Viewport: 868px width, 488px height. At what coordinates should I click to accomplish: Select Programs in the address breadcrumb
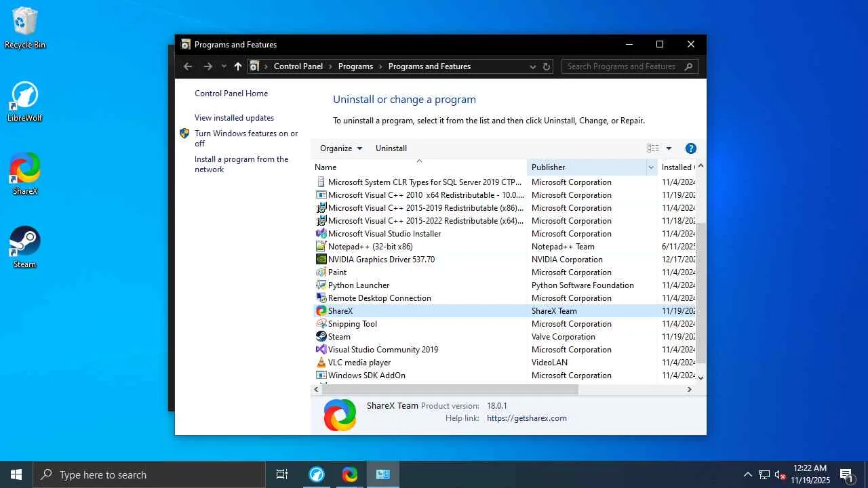(355, 66)
